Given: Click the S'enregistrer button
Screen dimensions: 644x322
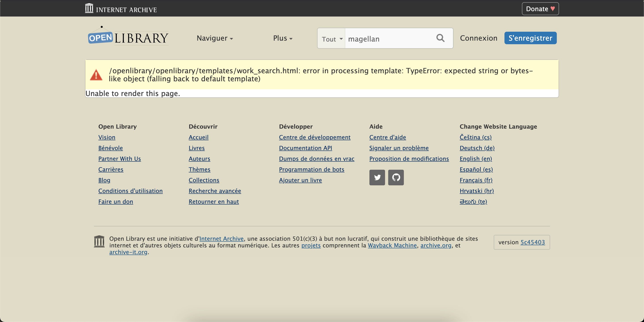Looking at the screenshot, I should [530, 38].
